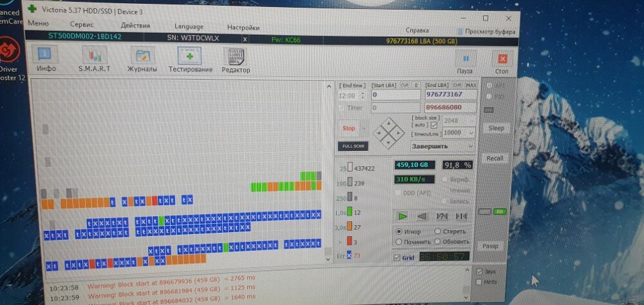Screen dimensions: 644x305
Task: Select the Обновить radio option
Action: (x=437, y=241)
